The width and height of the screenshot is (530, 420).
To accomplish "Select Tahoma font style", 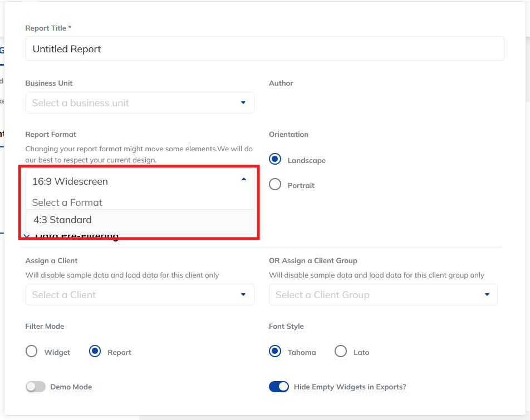I will 275,351.
